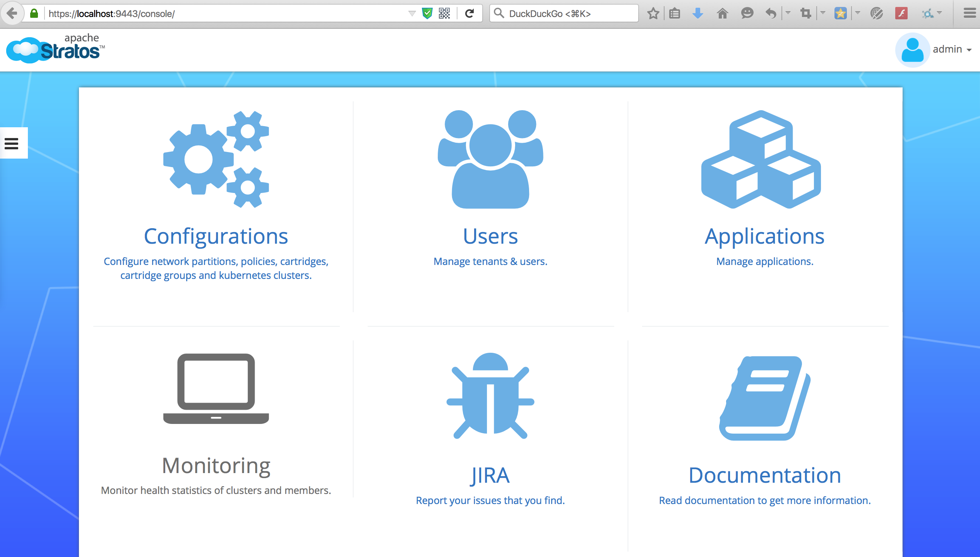The height and width of the screenshot is (557, 980).
Task: Reload the page with refresh button
Action: click(469, 14)
